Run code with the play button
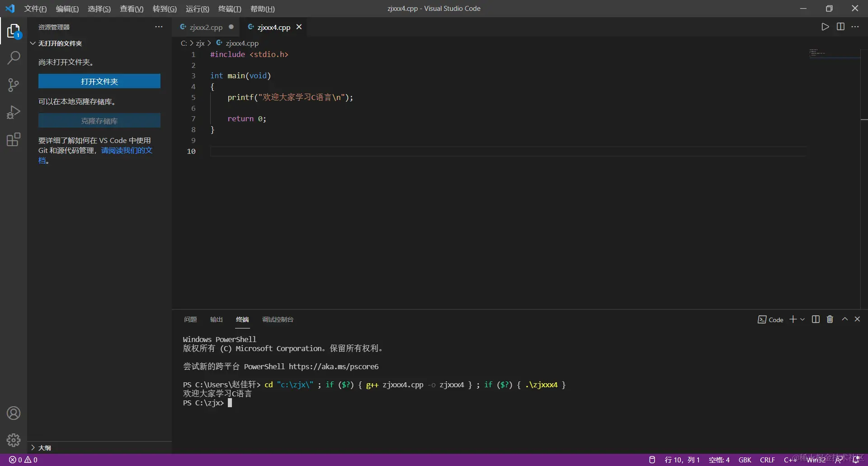 [825, 27]
